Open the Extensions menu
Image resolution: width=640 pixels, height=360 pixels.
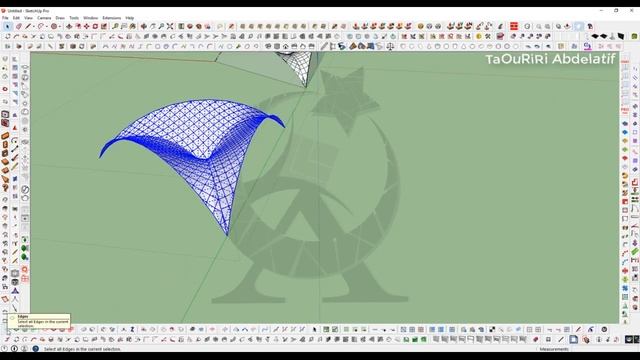coord(111,18)
